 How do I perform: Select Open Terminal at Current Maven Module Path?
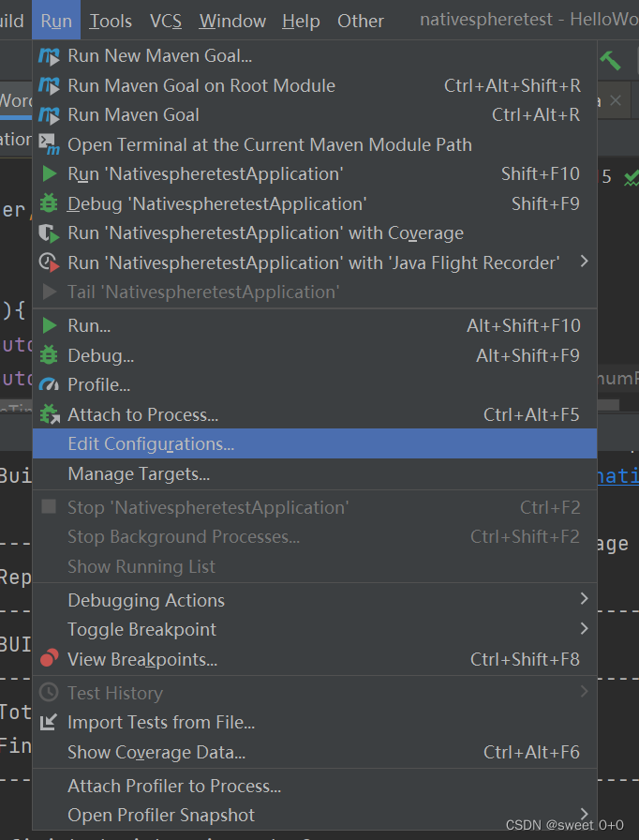pyautogui.click(x=315, y=144)
